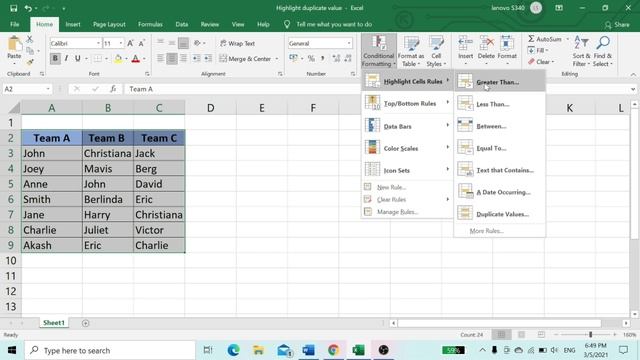Image resolution: width=640 pixels, height=360 pixels.
Task: Select Equal To rule
Action: click(x=500, y=148)
